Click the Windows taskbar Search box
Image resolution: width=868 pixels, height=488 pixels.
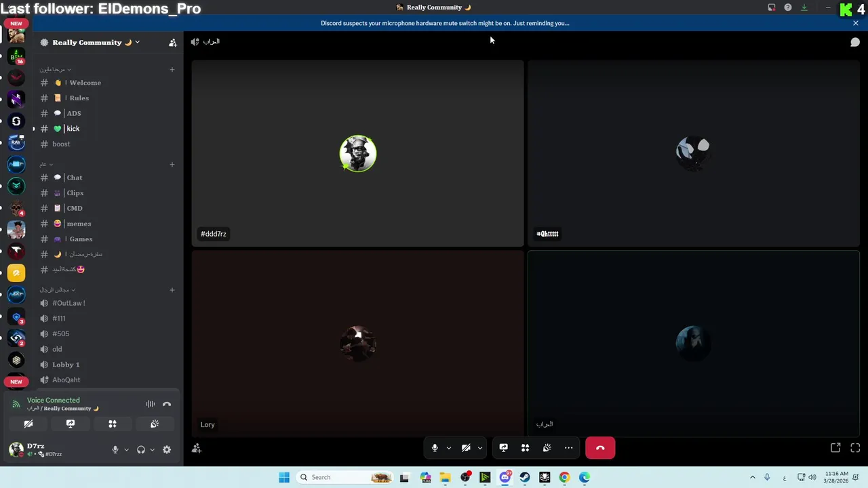344,477
